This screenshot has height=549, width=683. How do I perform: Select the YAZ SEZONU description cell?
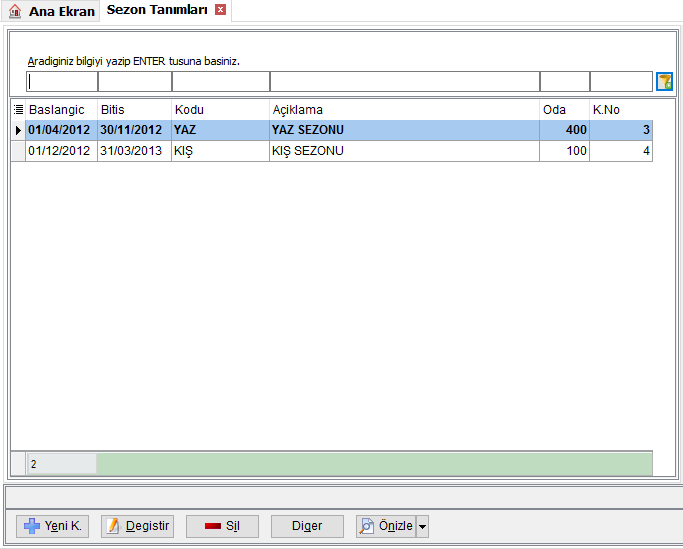404,130
